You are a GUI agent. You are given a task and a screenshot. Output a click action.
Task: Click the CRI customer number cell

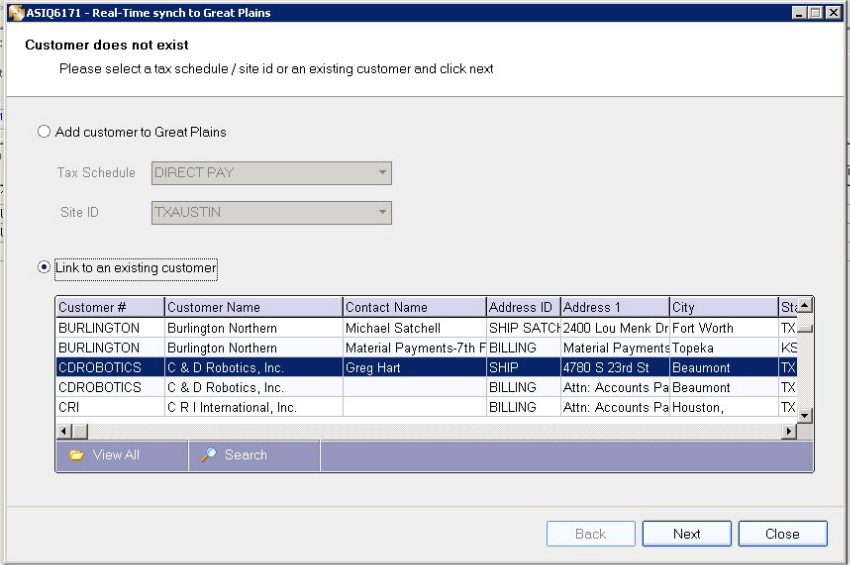point(110,407)
